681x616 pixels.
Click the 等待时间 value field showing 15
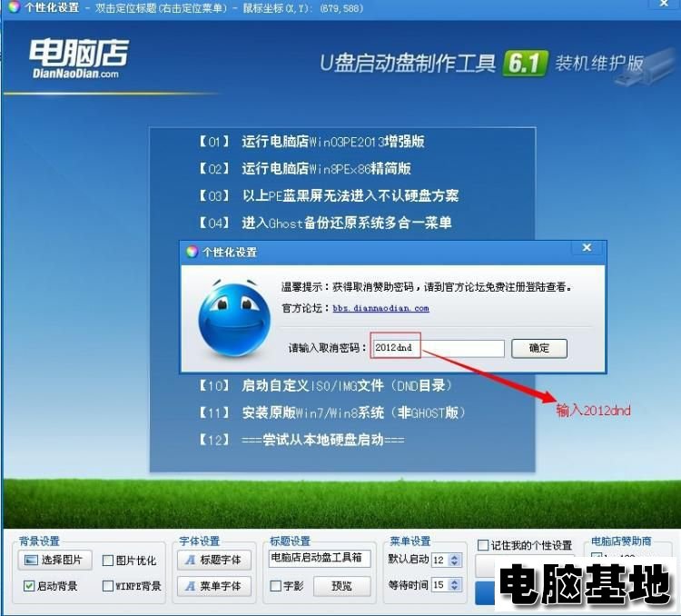click(440, 585)
